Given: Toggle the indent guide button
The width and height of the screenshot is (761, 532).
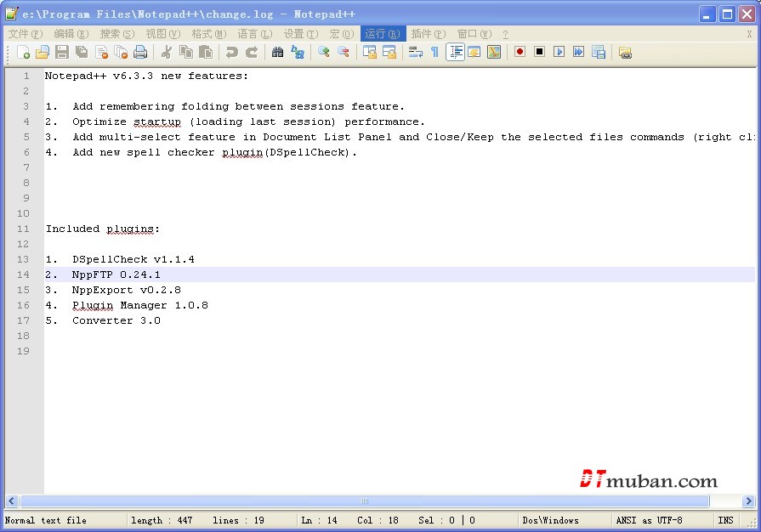Looking at the screenshot, I should point(455,53).
